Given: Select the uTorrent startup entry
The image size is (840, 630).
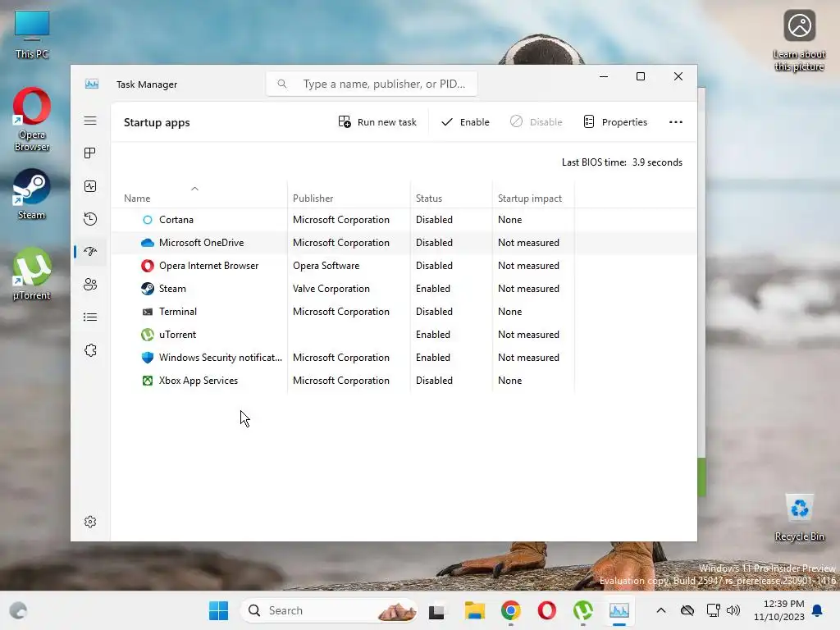Looking at the screenshot, I should 404,335.
